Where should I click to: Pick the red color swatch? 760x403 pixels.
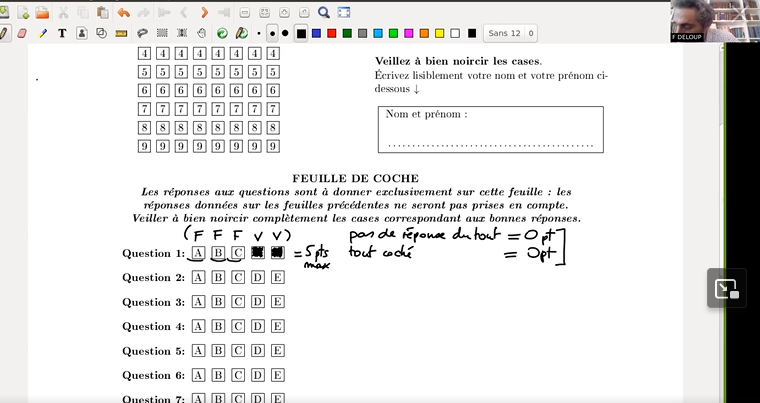332,33
